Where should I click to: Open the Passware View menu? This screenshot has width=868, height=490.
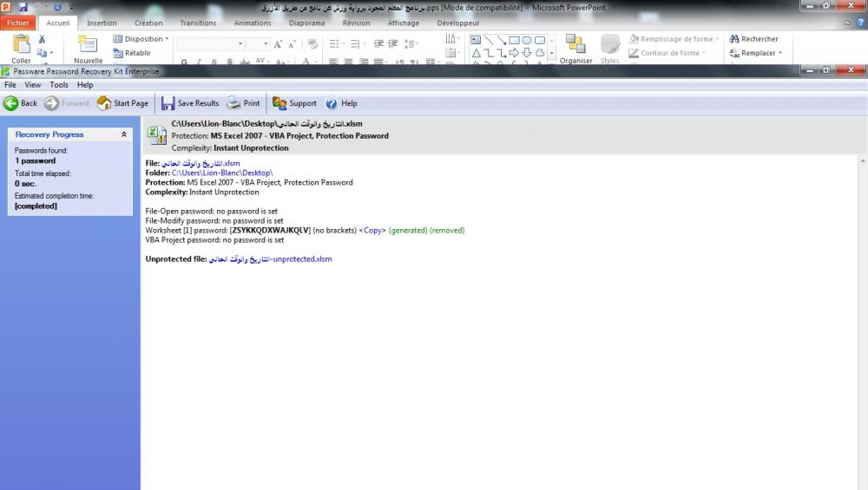click(x=33, y=85)
